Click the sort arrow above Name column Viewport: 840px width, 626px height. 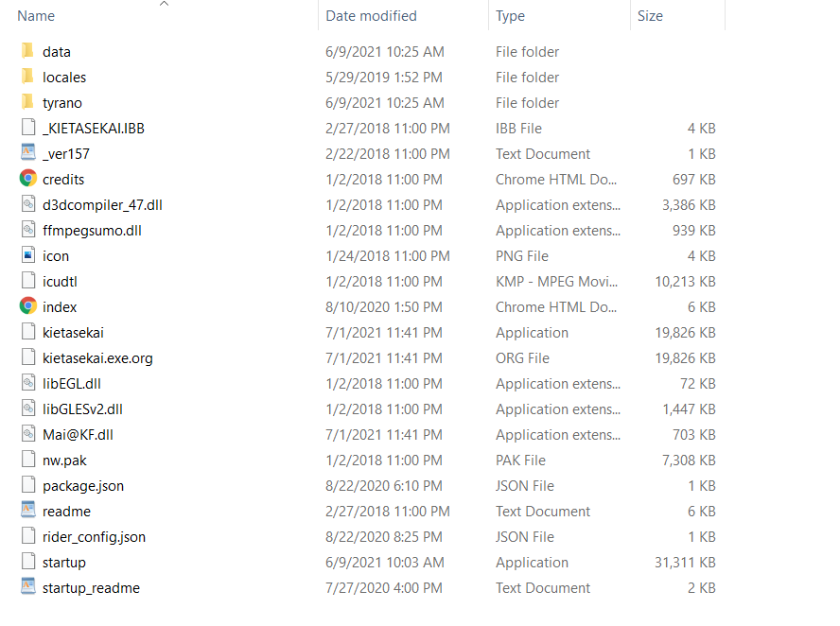[x=164, y=4]
